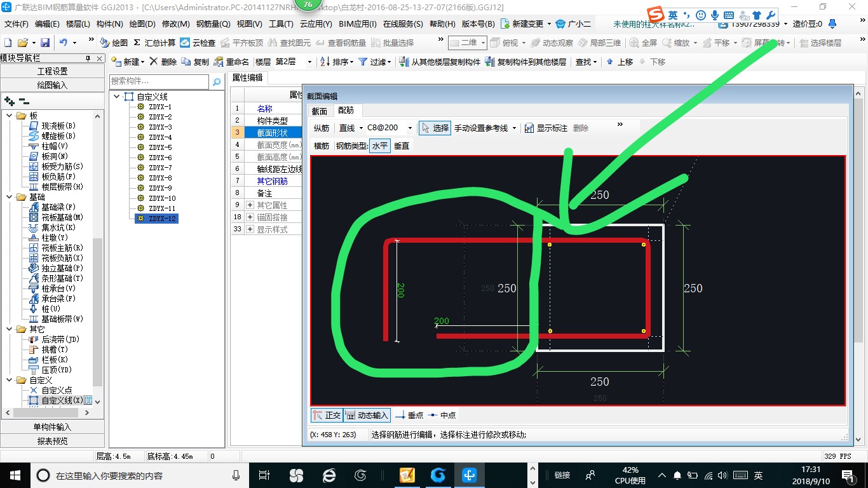
Task: Select 筏板基础(M) in navigator
Action: pos(57,217)
